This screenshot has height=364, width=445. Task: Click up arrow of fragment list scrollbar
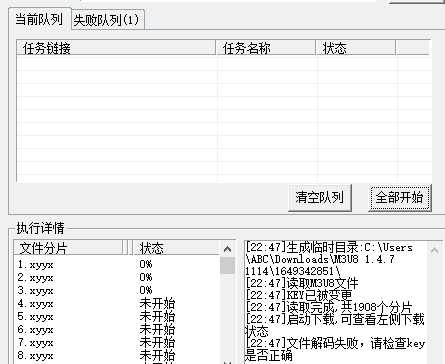tap(227, 249)
